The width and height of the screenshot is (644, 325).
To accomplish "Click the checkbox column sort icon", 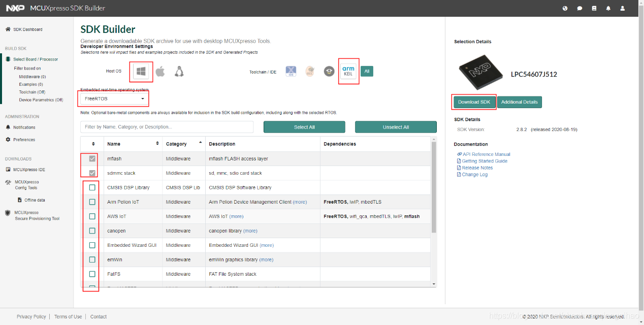I will click(93, 144).
